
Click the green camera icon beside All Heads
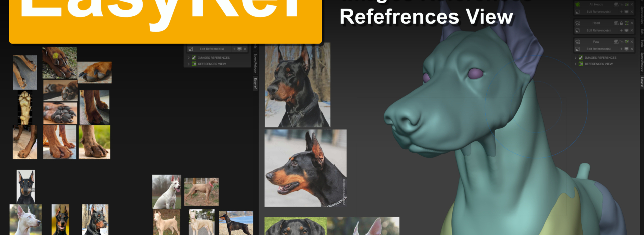point(577,4)
